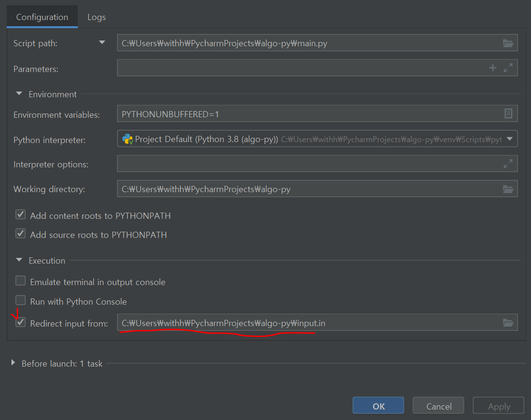Expand the Interpreter options field

(508, 164)
